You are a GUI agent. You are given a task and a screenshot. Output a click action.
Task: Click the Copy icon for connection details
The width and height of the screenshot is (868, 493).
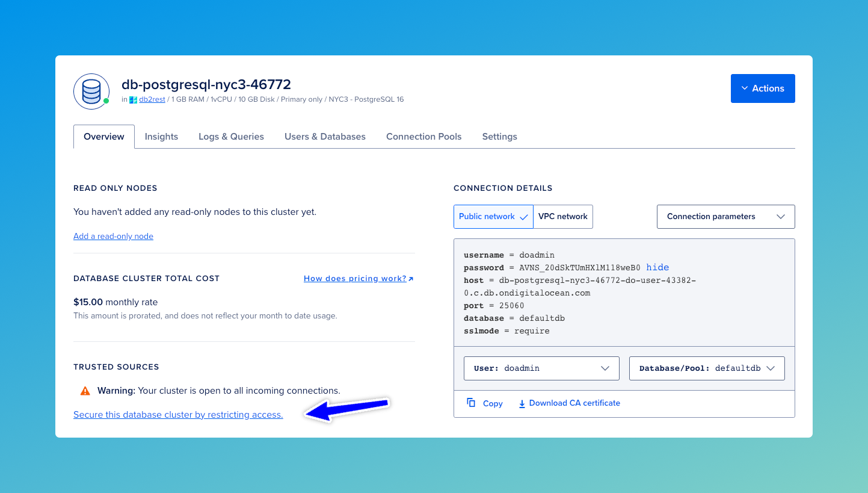tap(472, 403)
